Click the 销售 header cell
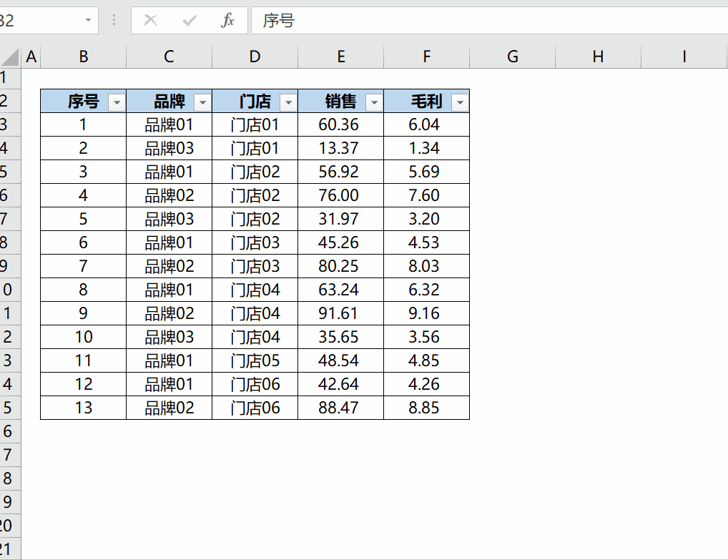Viewport: 728px width, 560px height. coord(341,101)
